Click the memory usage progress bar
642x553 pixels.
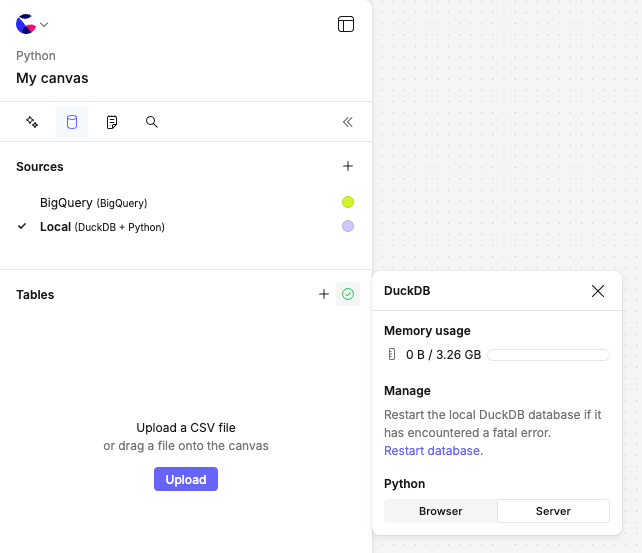tap(548, 355)
